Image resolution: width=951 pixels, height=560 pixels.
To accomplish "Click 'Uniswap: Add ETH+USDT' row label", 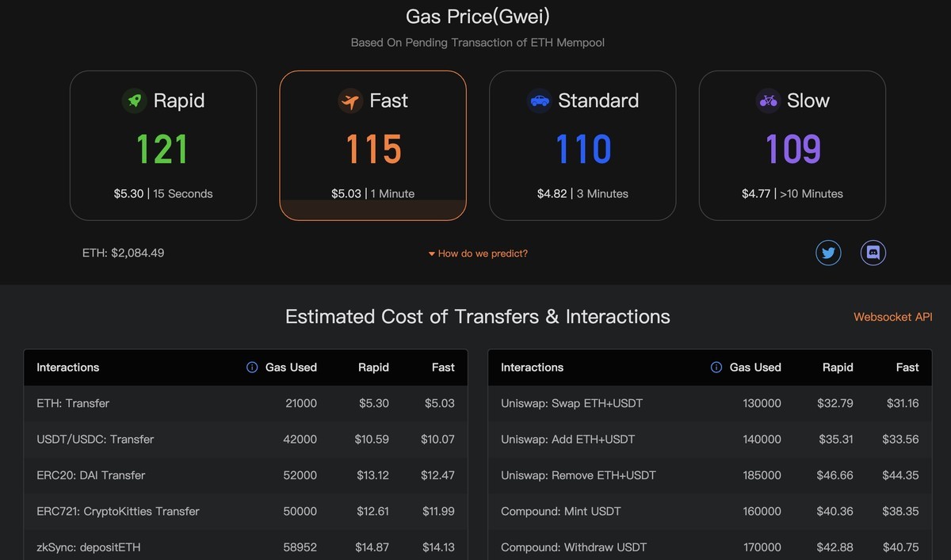I will [568, 440].
